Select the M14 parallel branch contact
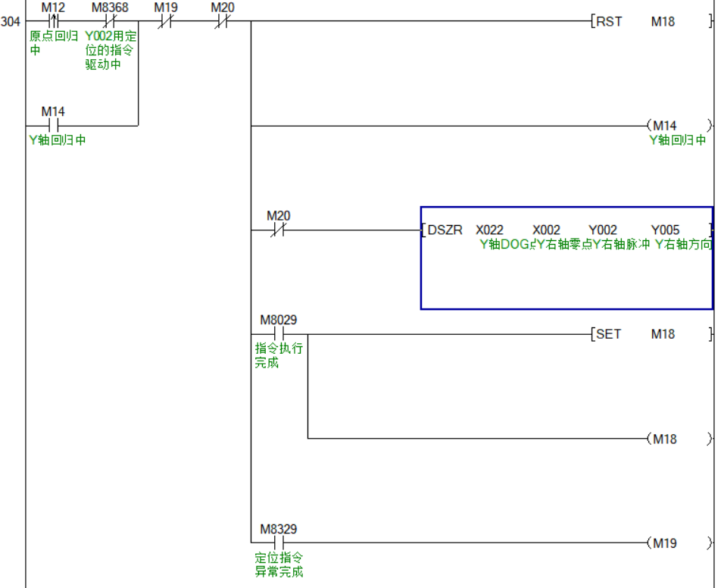 point(53,125)
